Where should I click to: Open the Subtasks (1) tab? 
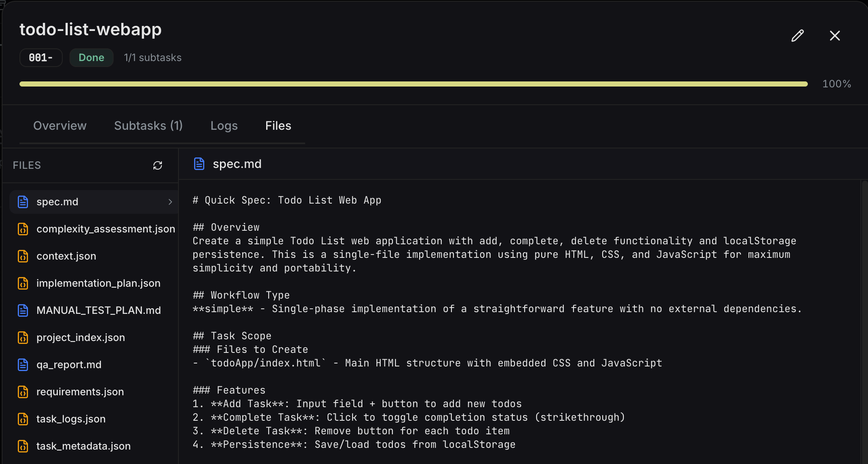coord(148,126)
